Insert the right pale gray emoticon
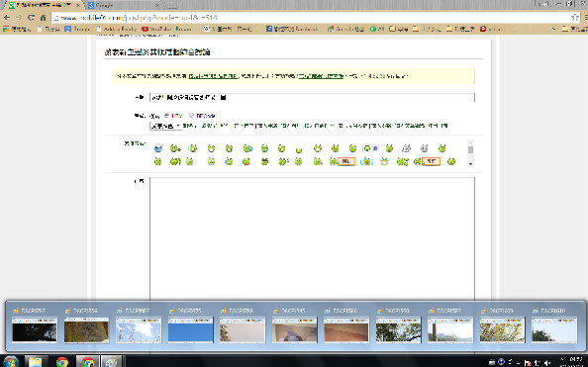This screenshot has width=588, height=367. 424,148
